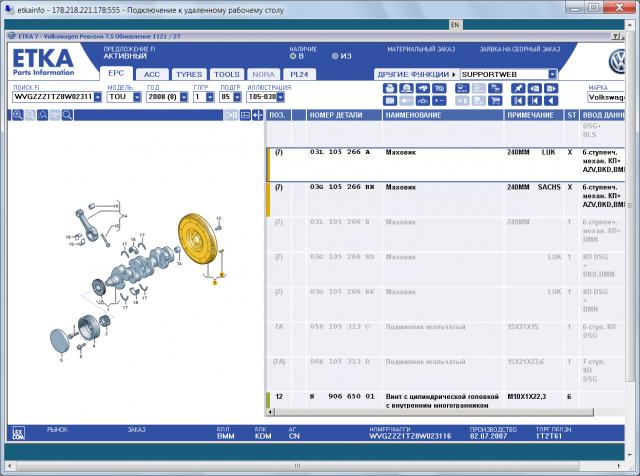This screenshot has height=476, width=640.
Task: Click the plus-minus icon in toolbar
Action: pos(439,100)
